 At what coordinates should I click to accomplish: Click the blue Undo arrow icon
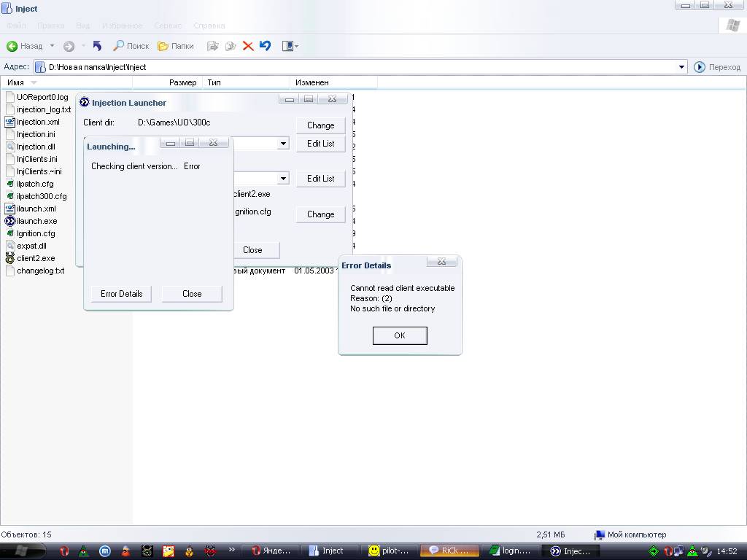coord(265,46)
